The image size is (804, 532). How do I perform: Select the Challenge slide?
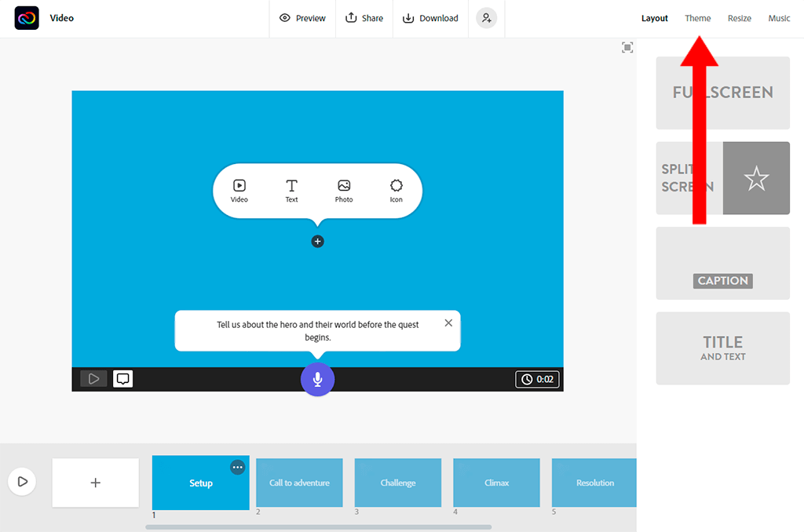point(398,483)
